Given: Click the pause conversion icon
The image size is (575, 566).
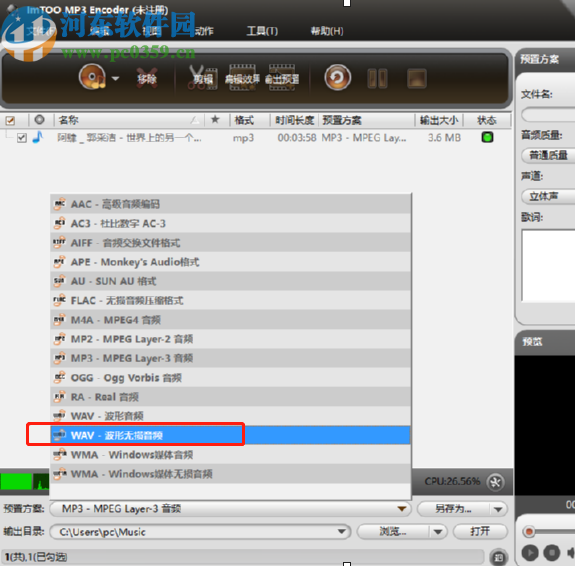Looking at the screenshot, I should point(377,78).
